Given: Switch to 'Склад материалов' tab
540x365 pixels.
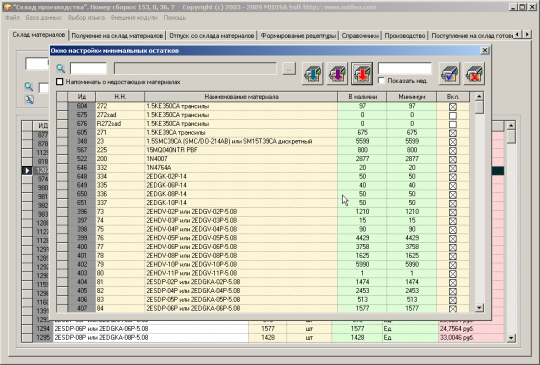Looking at the screenshot, I should coord(39,35).
